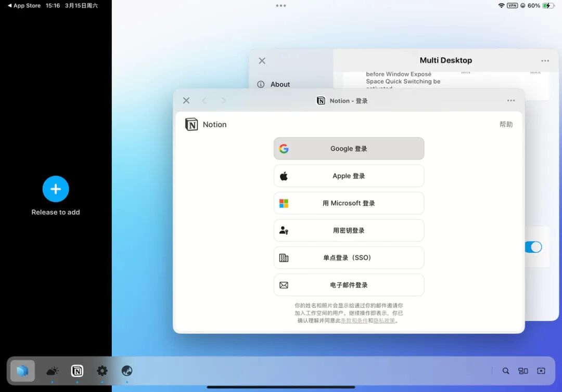This screenshot has width=562, height=392.
Task: Click the "Multi Desktop" window title
Action: tap(446, 60)
